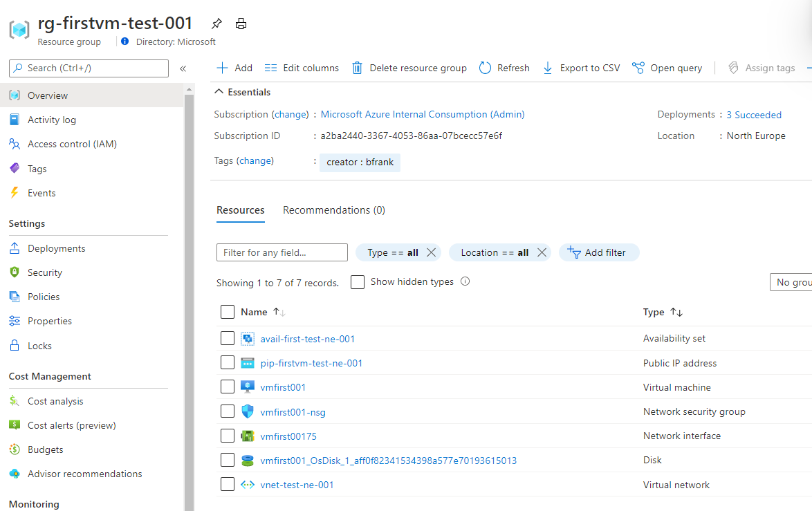Image resolution: width=812 pixels, height=511 pixels.
Task: Click the Add resource icon
Action: [x=221, y=68]
